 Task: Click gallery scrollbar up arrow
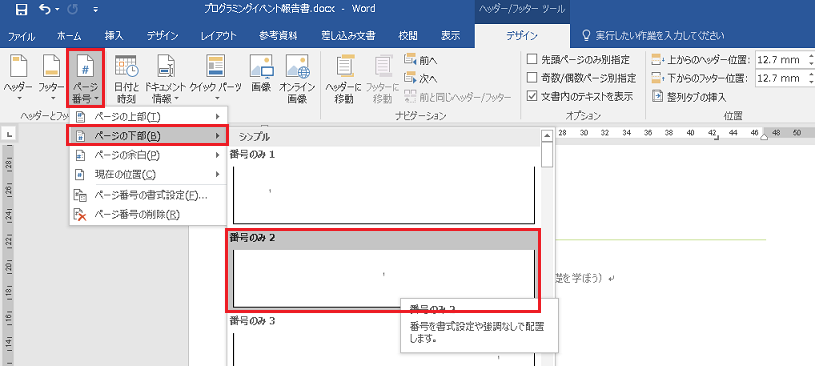tap(546, 136)
